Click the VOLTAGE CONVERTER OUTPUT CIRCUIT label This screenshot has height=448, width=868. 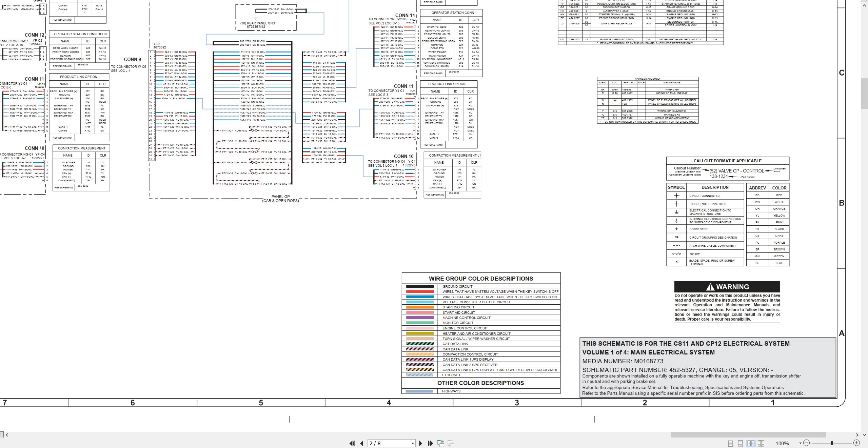tap(476, 302)
